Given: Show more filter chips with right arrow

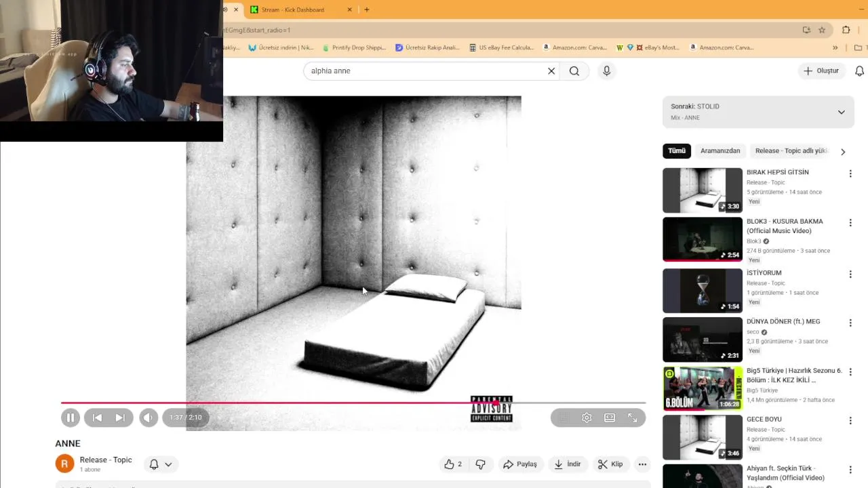Looking at the screenshot, I should [x=843, y=152].
